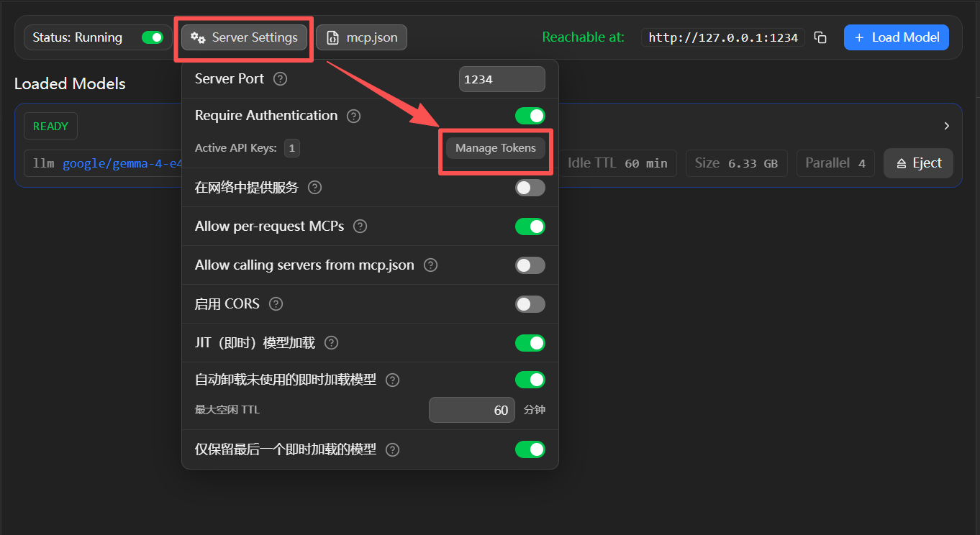This screenshot has height=535, width=980.
Task: Click the google/gemma-4 model identifier
Action: click(122, 163)
